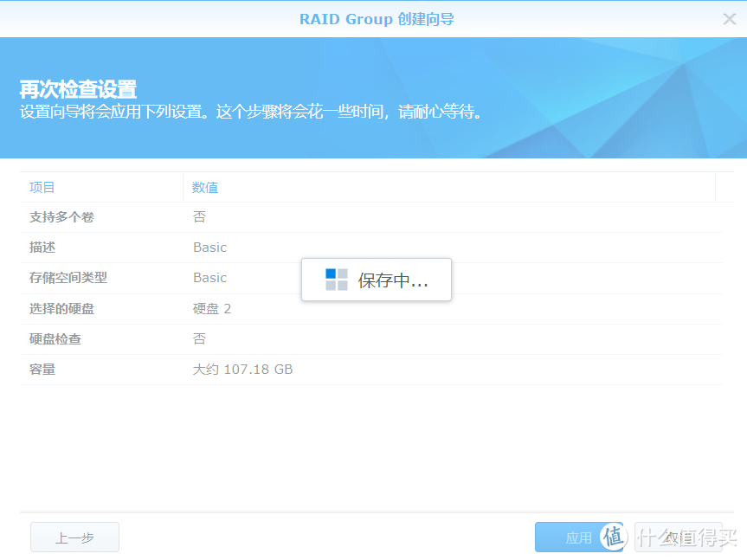Select the 硬盘检查 row label
747x560 pixels.
coord(55,339)
